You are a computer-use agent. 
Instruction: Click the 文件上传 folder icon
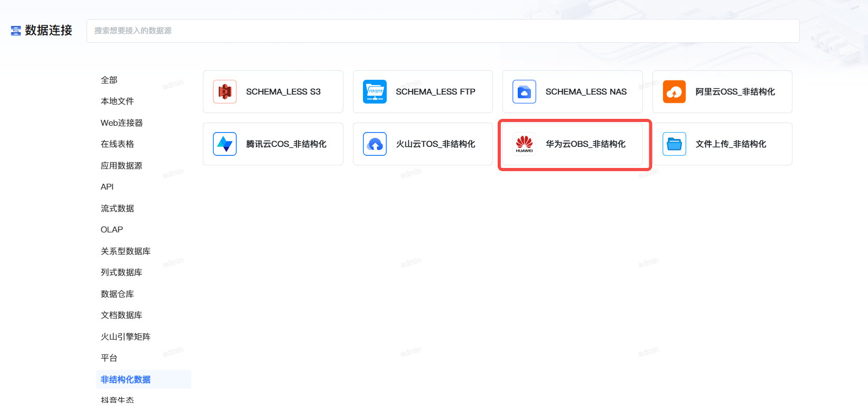tap(674, 144)
